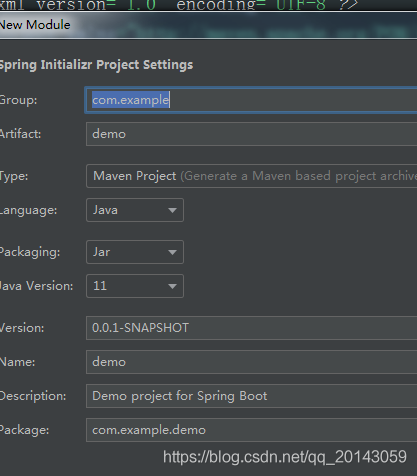Click the Description field with Demo project text
The width and height of the screenshot is (417, 476).
coord(251,396)
